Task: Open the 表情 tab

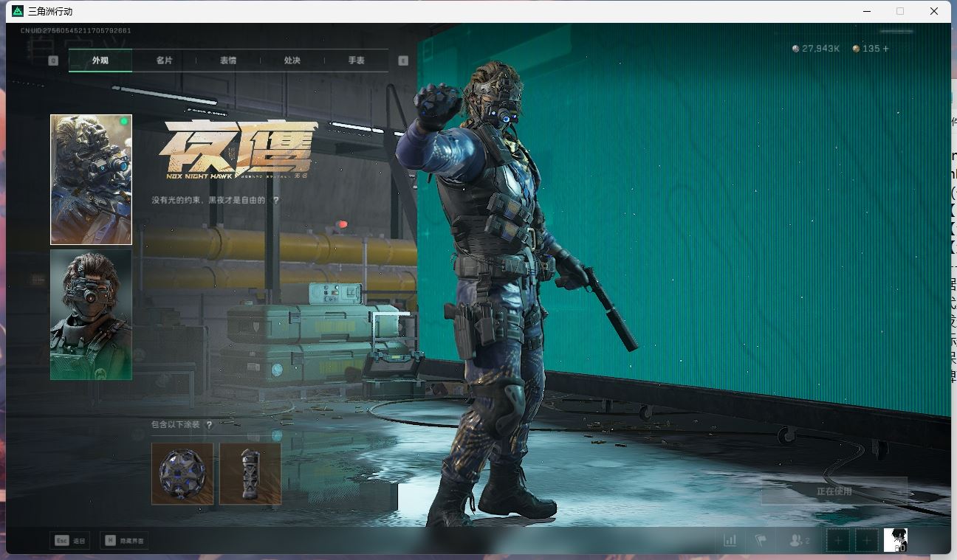Action: (x=228, y=61)
